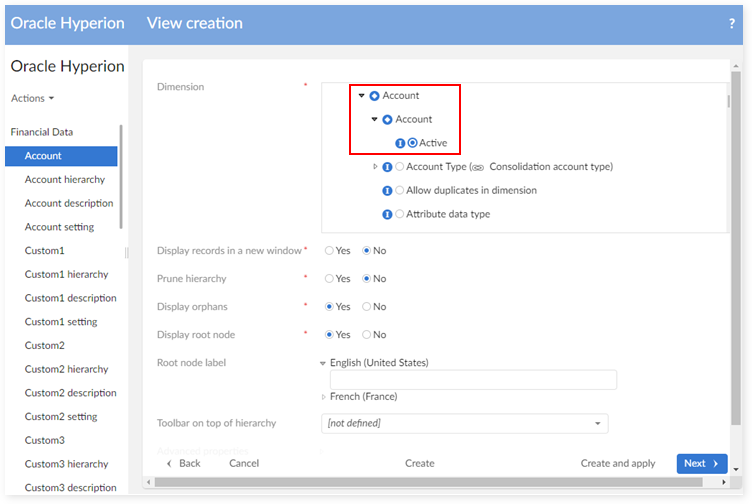Click info icon for Attribute data type
Screen dimensions: 752x504
[387, 214]
